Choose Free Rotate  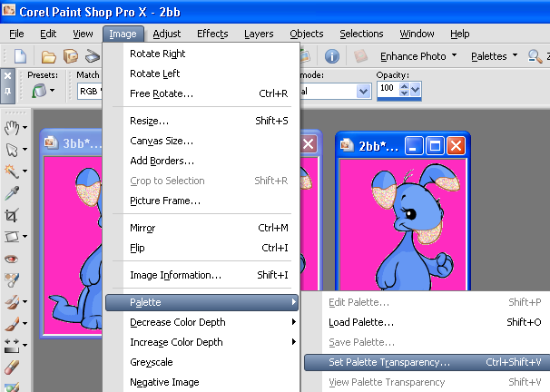click(x=202, y=93)
